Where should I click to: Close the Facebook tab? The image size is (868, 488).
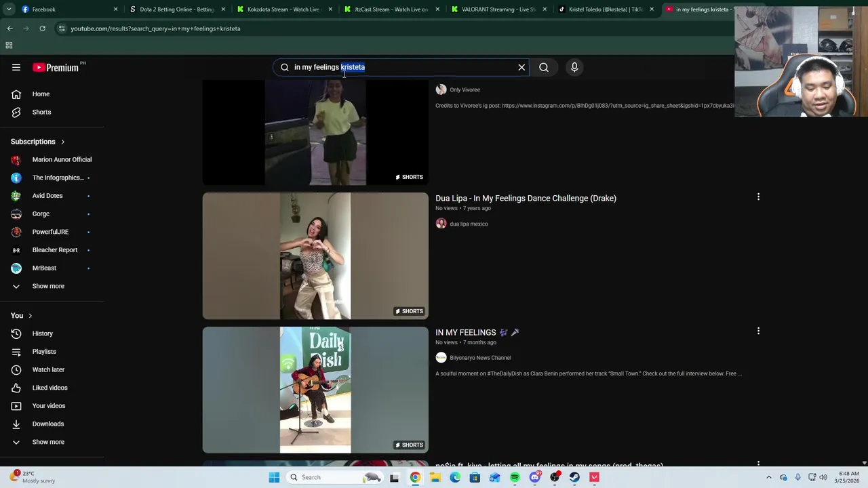(x=115, y=9)
